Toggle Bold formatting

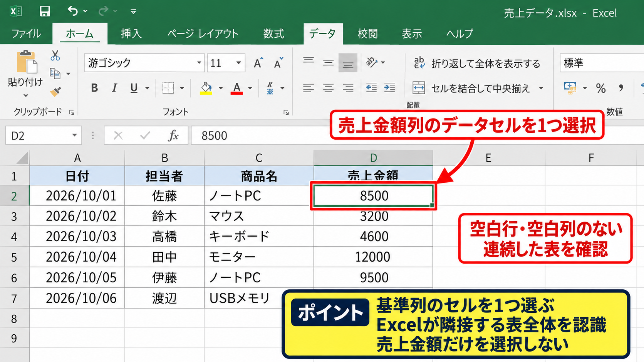click(x=94, y=88)
